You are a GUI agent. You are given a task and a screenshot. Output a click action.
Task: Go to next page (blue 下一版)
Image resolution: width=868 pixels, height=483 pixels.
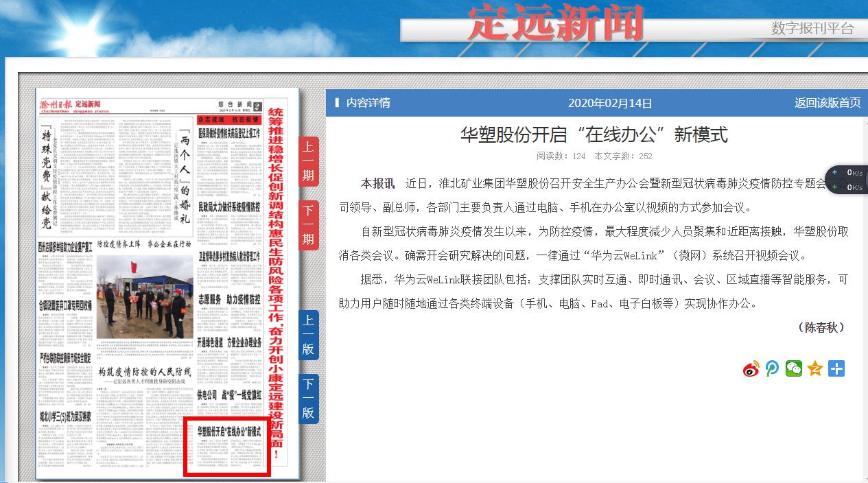click(x=308, y=399)
